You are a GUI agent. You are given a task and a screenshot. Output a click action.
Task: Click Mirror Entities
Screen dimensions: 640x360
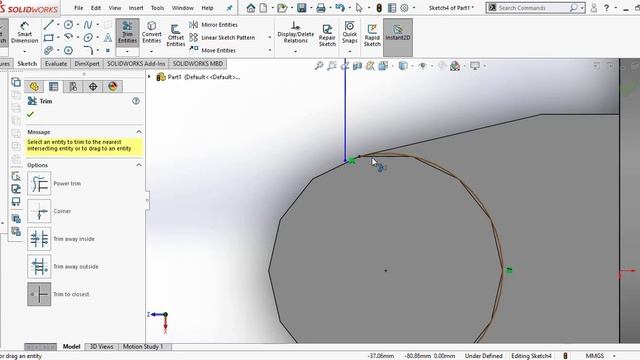213,24
